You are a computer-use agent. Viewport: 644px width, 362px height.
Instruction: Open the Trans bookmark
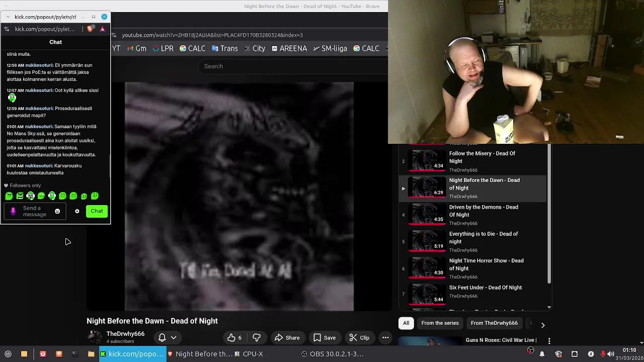click(224, 48)
